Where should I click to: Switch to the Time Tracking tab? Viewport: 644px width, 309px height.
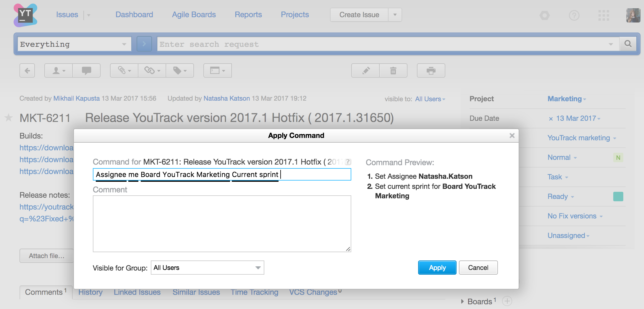(255, 292)
